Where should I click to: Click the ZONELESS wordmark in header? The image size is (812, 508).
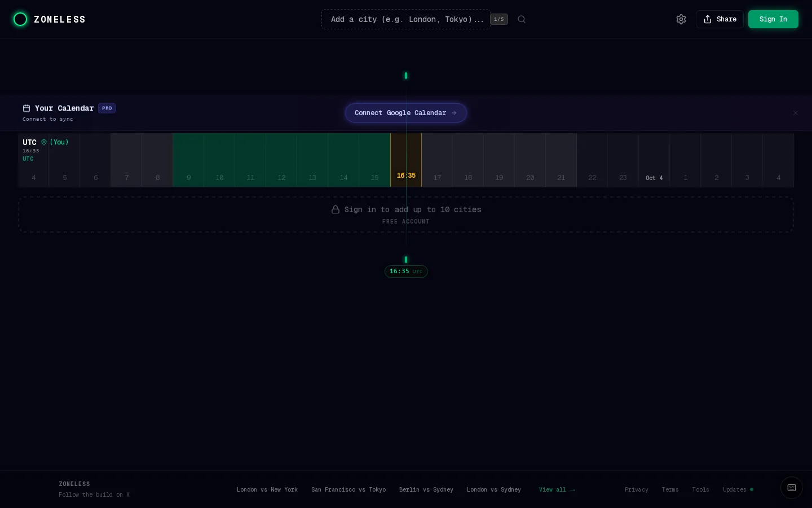coord(60,19)
